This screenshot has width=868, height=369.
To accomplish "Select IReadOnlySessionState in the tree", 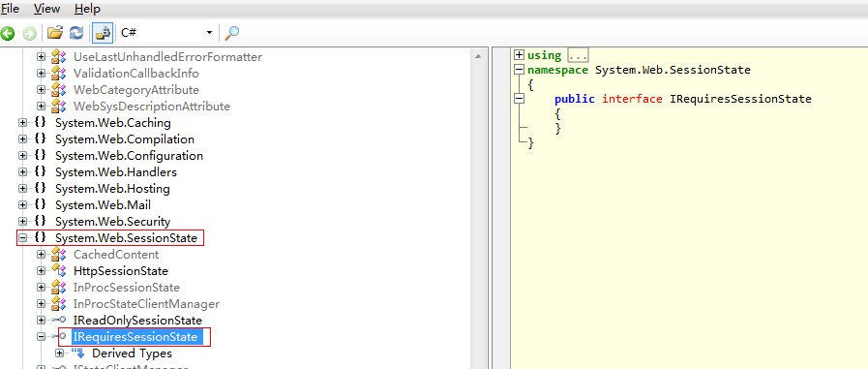I will 137,321.
